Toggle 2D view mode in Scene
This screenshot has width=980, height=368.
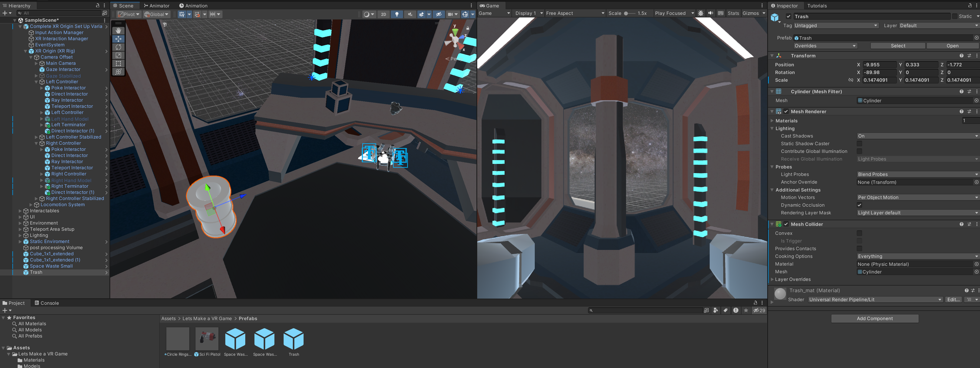(x=383, y=14)
